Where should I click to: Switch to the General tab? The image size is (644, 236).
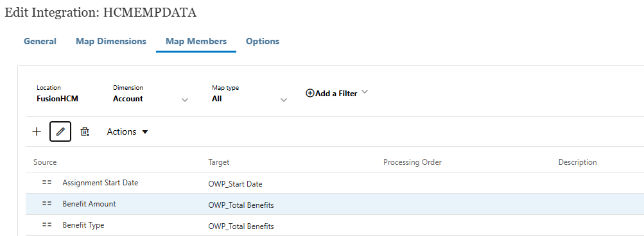click(40, 41)
